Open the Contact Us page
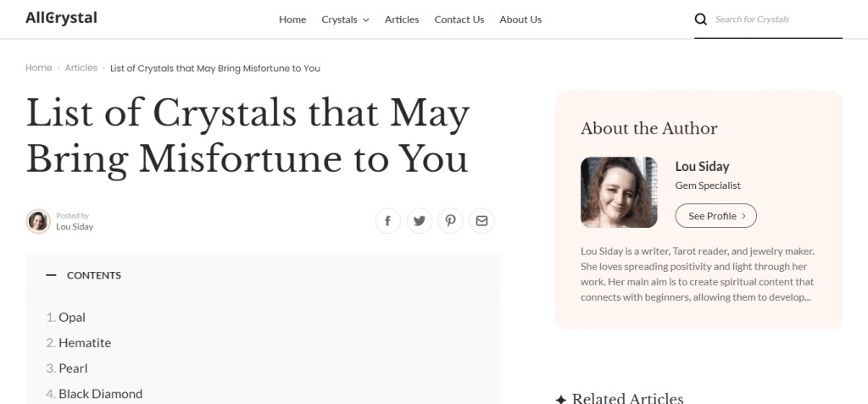Image resolution: width=868 pixels, height=404 pixels. coord(459,19)
